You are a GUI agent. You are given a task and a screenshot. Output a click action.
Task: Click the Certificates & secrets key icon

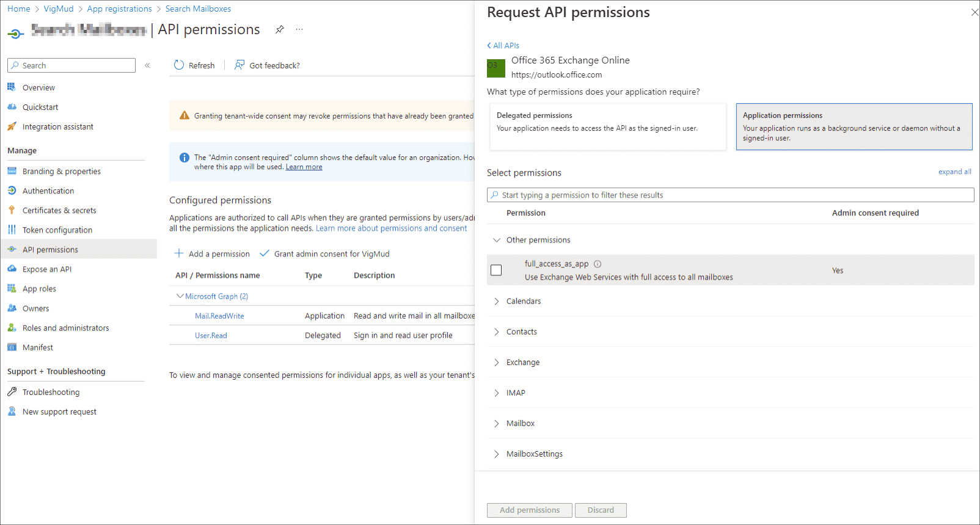click(12, 211)
